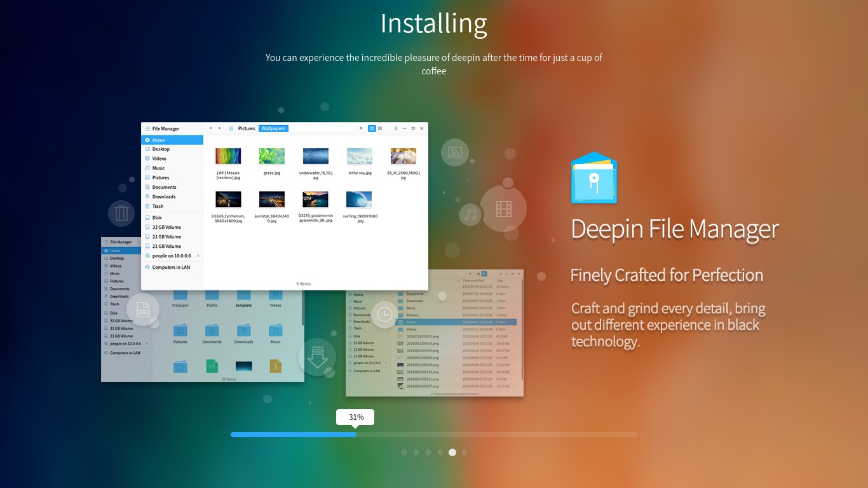Go to the fourth slide indicator dot
Image resolution: width=868 pixels, height=488 pixels.
click(440, 452)
